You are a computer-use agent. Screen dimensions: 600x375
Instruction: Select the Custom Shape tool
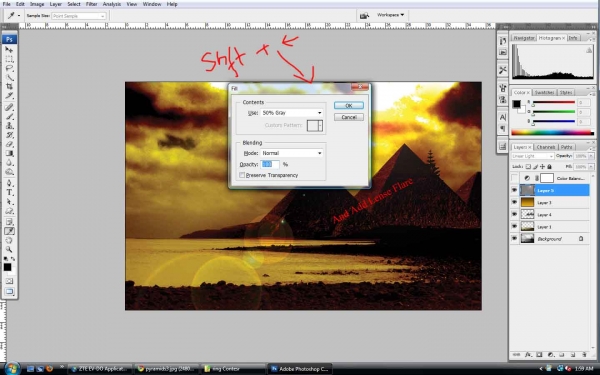9,211
